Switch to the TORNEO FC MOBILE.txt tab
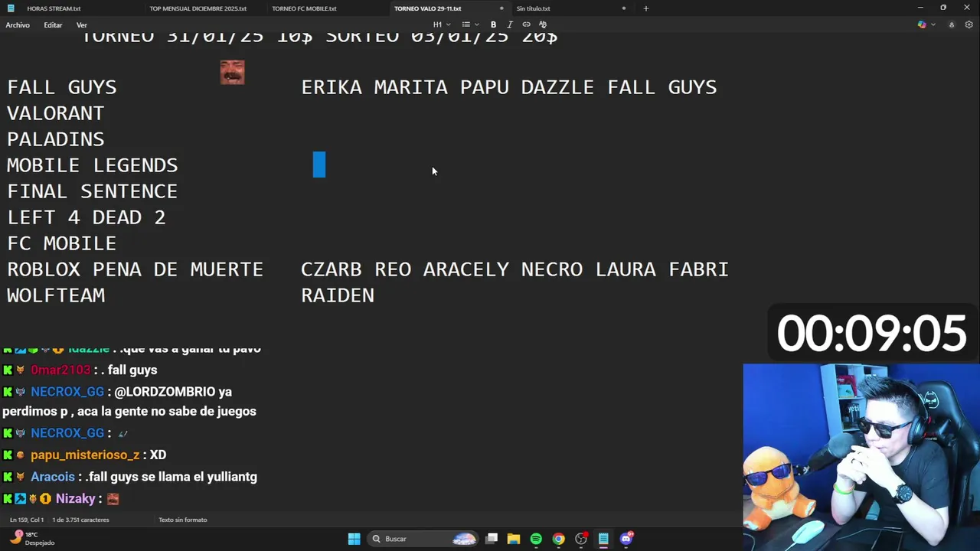This screenshot has height=551, width=980. click(x=304, y=8)
